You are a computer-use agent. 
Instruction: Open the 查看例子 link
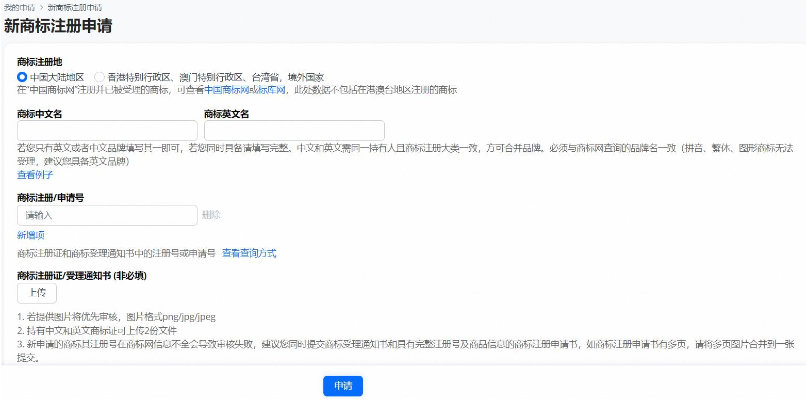[33, 174]
